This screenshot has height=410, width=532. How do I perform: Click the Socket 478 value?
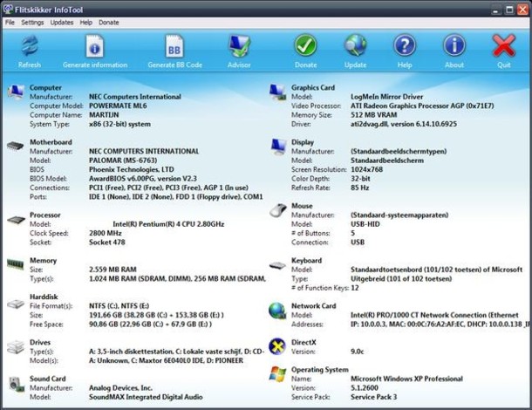pyautogui.click(x=107, y=243)
